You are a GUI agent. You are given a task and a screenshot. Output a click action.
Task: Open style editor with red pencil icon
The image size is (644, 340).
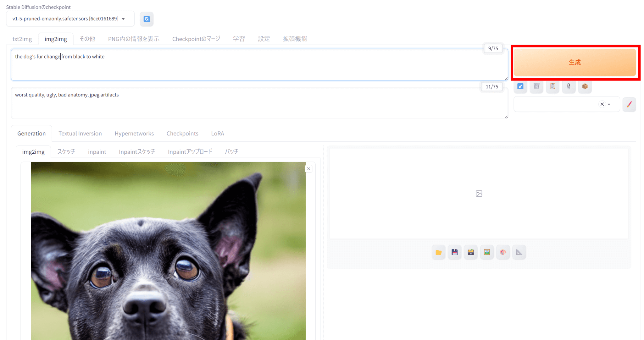click(x=629, y=104)
